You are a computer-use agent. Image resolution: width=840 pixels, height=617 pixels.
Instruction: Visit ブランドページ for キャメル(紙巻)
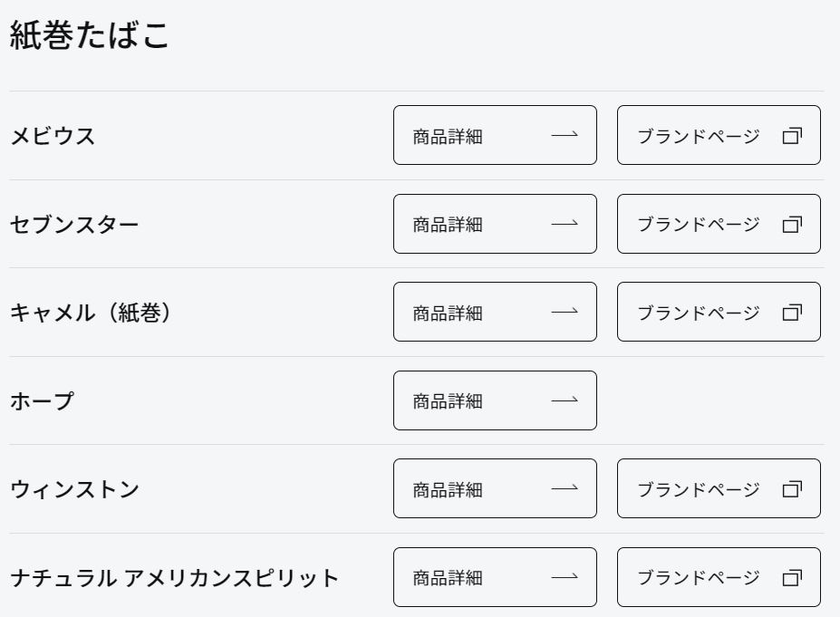pyautogui.click(x=719, y=312)
